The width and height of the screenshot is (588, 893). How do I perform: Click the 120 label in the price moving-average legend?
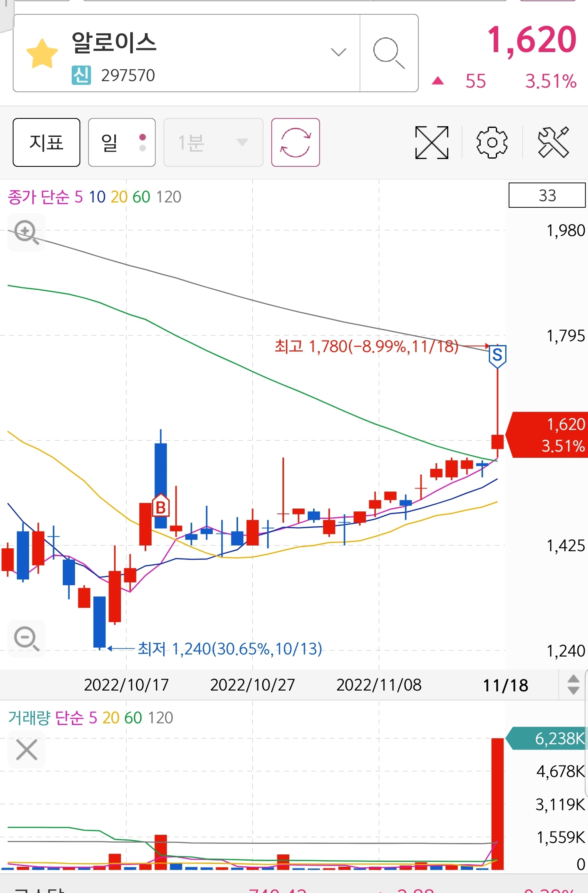point(168,197)
